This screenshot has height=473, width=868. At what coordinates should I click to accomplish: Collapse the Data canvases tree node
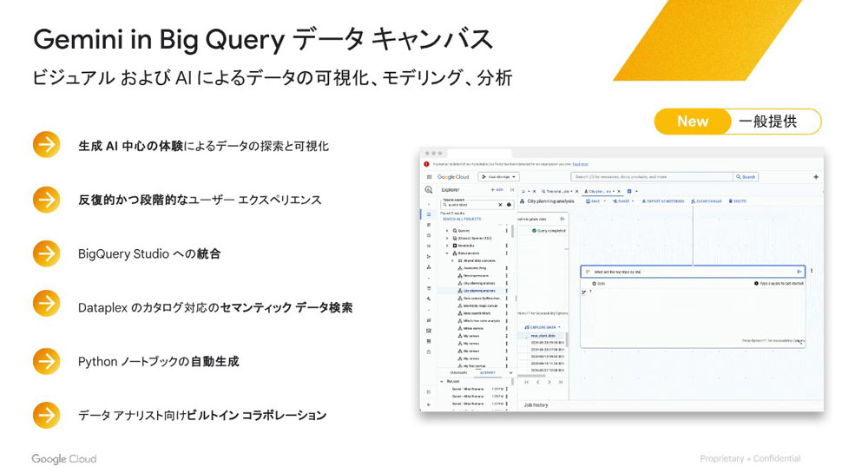click(448, 253)
